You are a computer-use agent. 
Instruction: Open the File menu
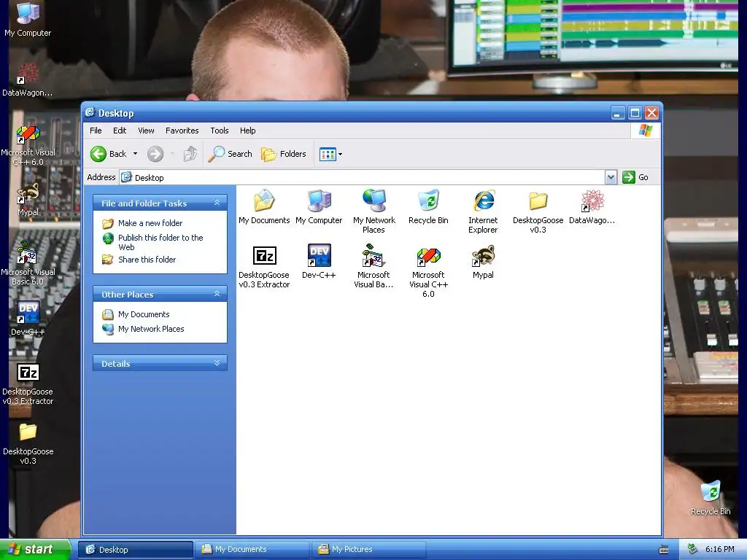(x=96, y=131)
